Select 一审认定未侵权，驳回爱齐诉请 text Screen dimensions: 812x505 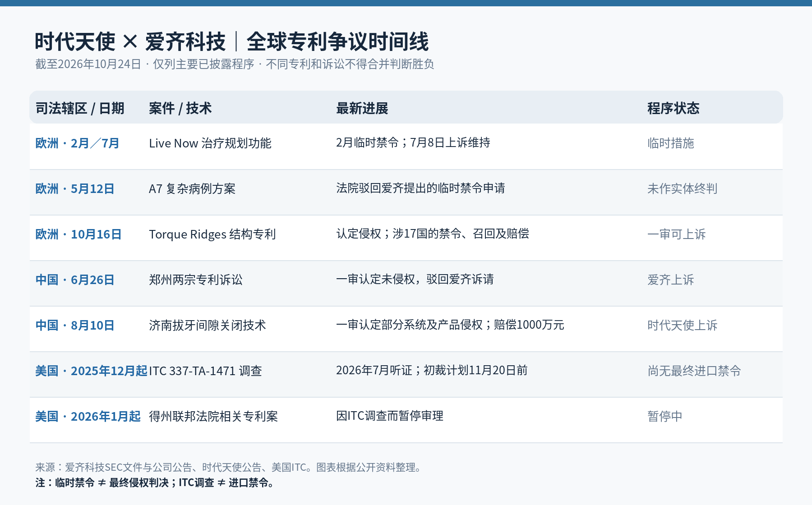click(415, 279)
